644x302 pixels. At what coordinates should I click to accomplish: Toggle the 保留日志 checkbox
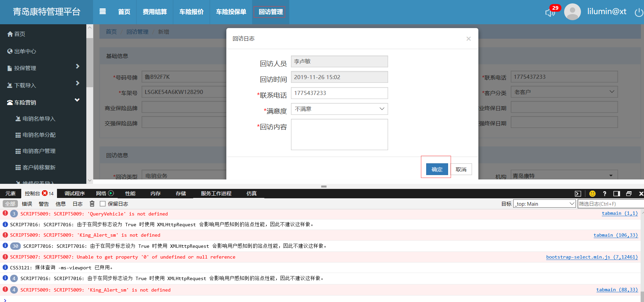pyautogui.click(x=103, y=204)
